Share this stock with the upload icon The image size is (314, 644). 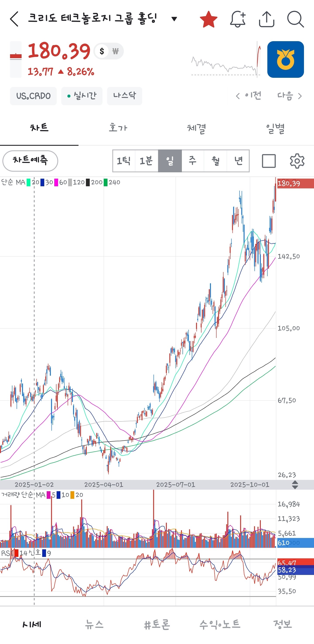266,19
